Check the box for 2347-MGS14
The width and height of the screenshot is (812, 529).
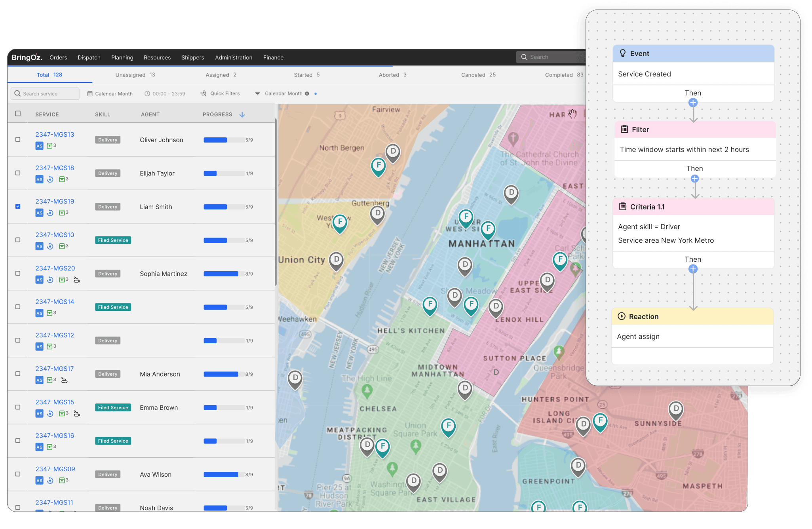(18, 307)
